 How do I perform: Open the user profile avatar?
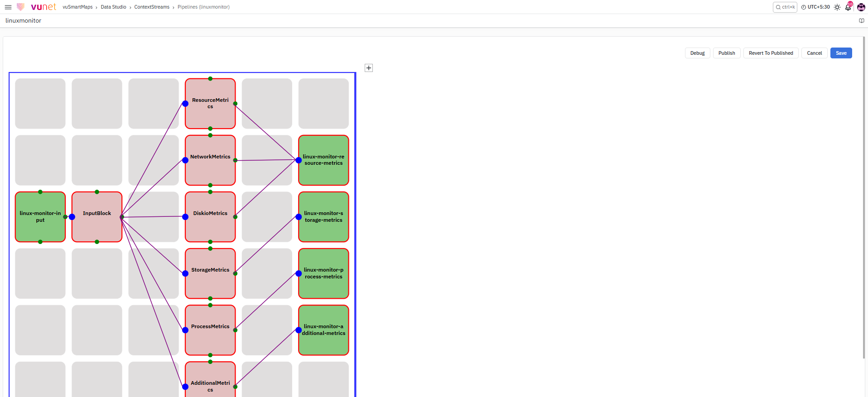pyautogui.click(x=861, y=7)
